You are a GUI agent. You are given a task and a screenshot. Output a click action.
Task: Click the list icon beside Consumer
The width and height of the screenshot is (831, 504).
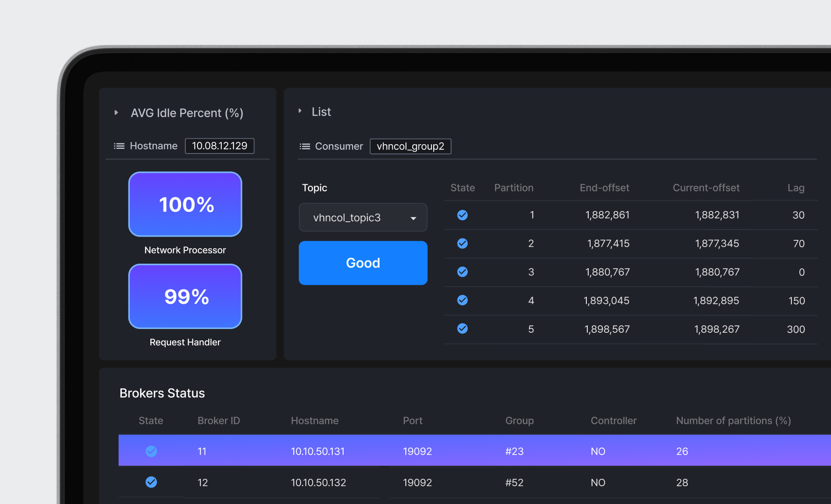[x=304, y=147]
